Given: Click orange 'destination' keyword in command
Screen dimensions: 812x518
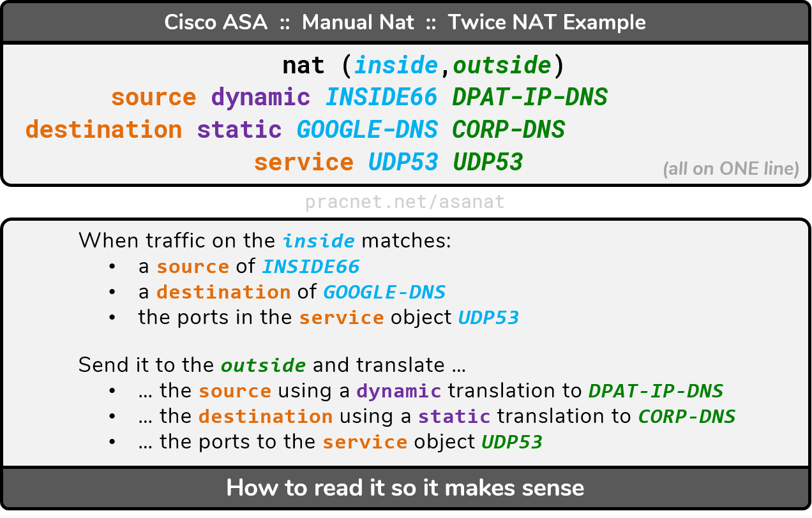Looking at the screenshot, I should tap(103, 129).
